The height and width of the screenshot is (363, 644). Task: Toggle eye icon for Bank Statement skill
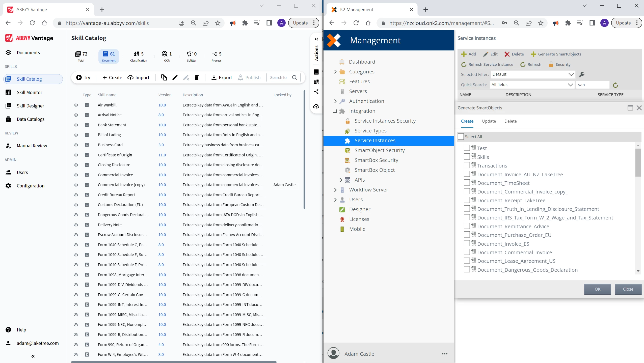[x=76, y=125]
